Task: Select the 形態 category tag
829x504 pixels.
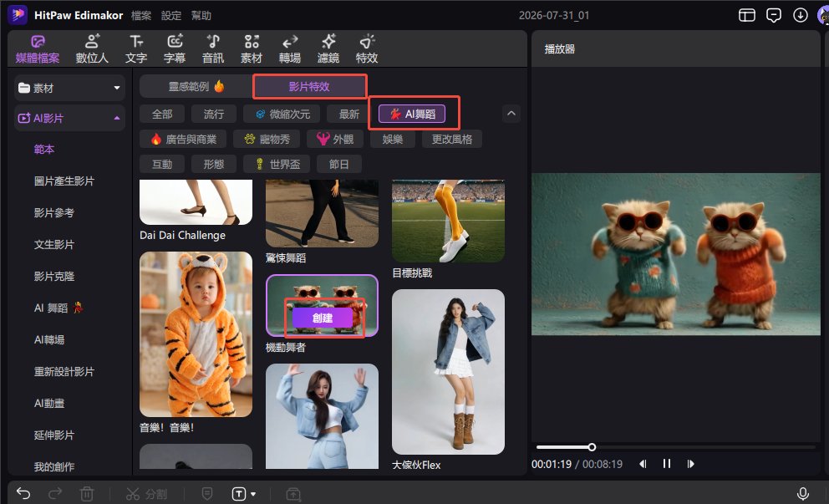Action: point(214,164)
